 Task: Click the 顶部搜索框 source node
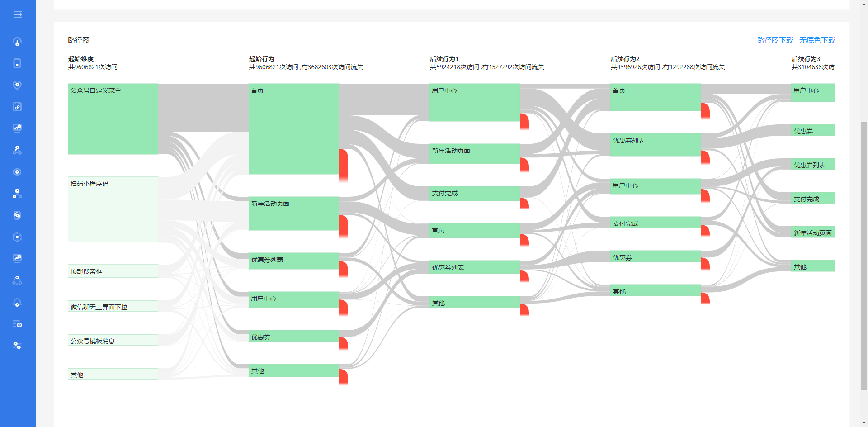click(x=113, y=271)
